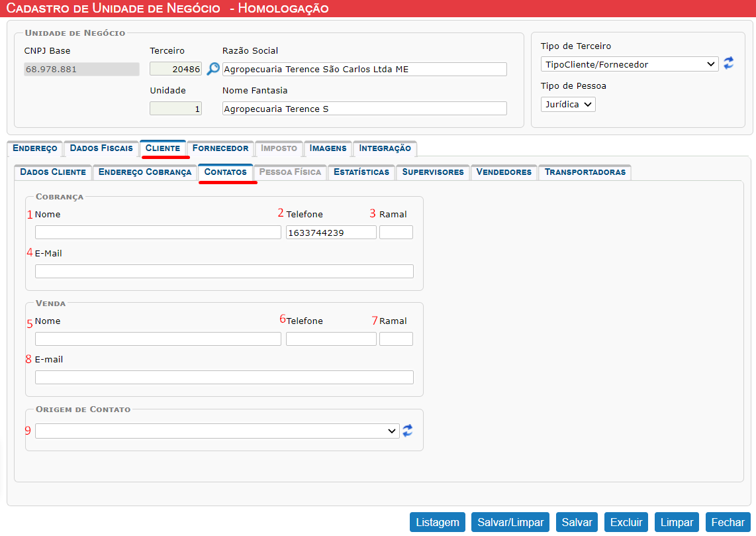The height and width of the screenshot is (536, 756).
Task: Click the Cobrança Telefone field
Action: (331, 233)
